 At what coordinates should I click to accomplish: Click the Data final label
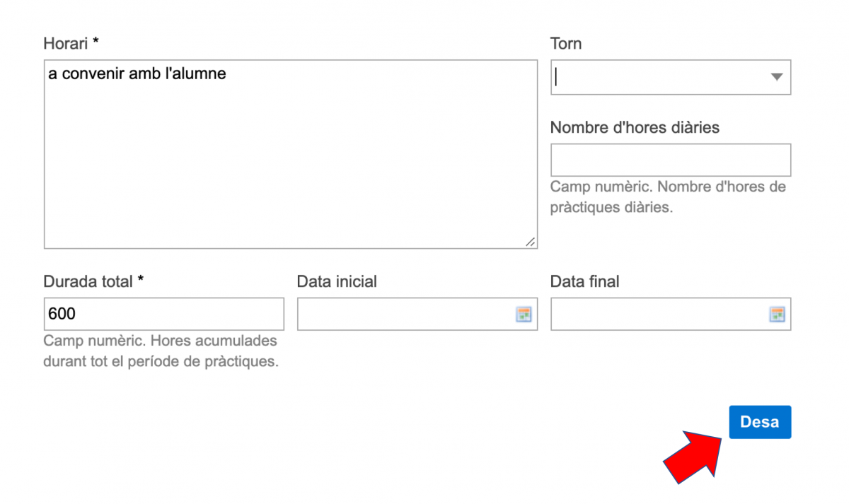click(584, 281)
